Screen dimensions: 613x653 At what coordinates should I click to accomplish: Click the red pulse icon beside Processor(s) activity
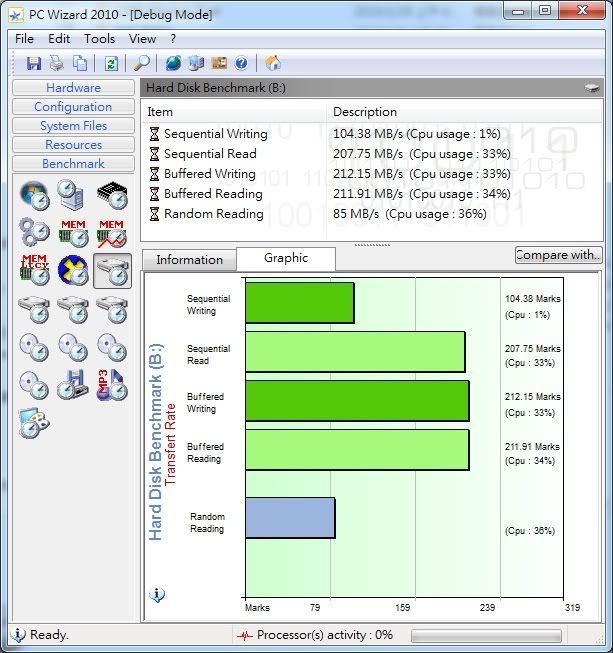coord(244,636)
